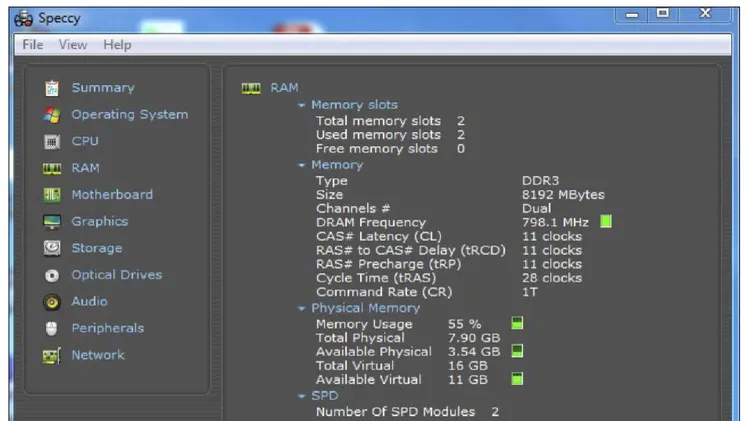The height and width of the screenshot is (421, 750).
Task: Go to the Summary section
Action: (103, 88)
